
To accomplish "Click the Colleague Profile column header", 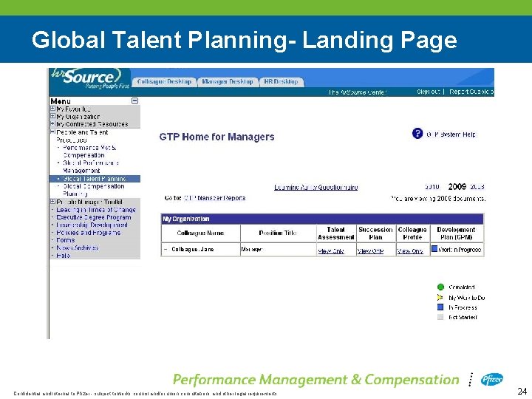I will (x=412, y=233).
